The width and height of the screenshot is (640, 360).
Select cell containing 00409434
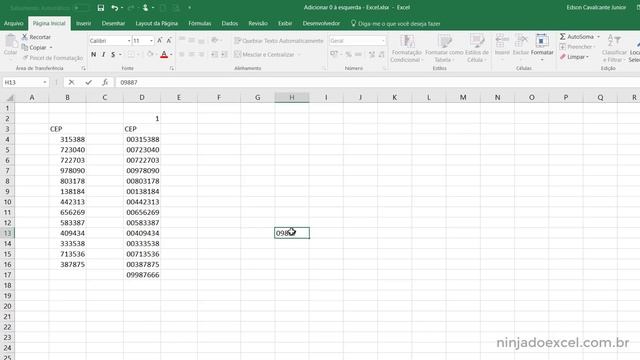coord(142,233)
